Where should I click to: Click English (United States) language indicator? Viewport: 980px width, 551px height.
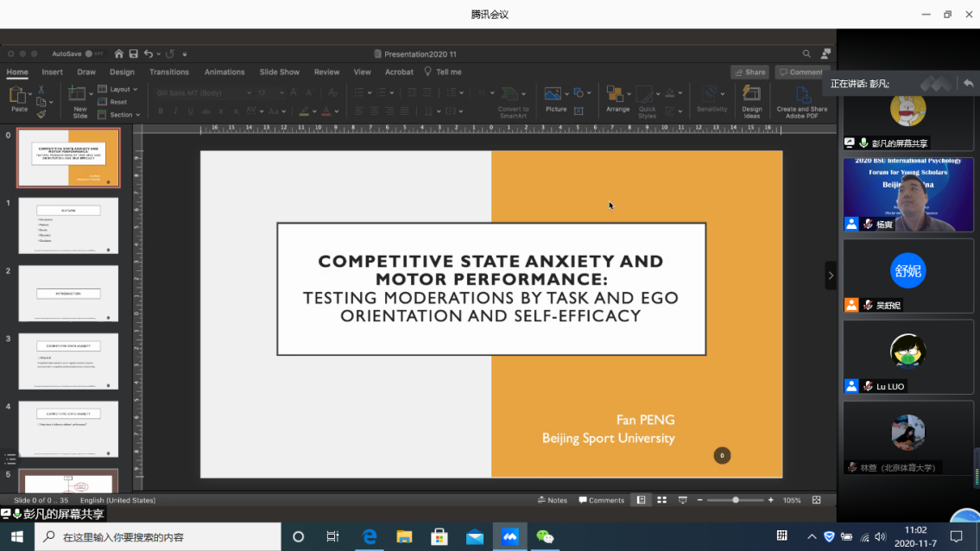coord(117,500)
